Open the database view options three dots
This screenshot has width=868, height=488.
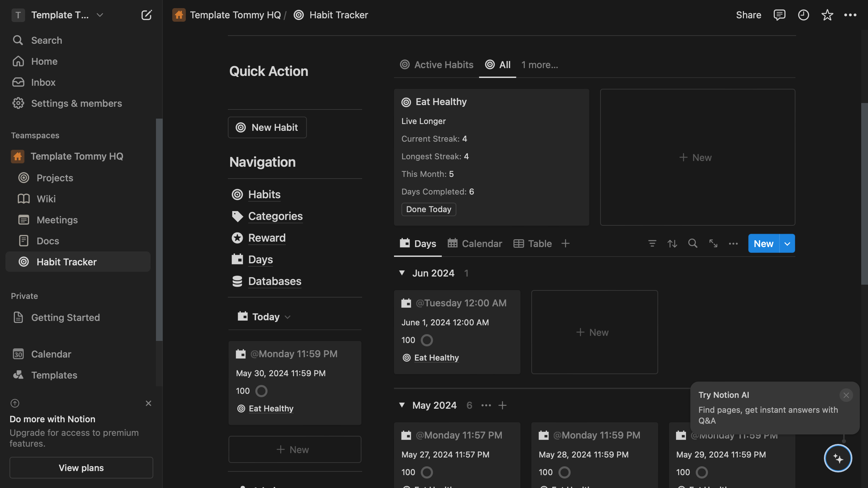pyautogui.click(x=733, y=244)
